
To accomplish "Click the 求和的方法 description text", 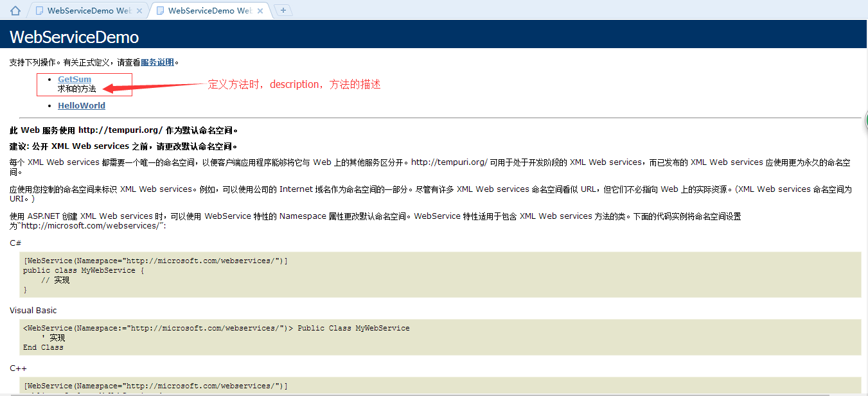I will pos(77,87).
